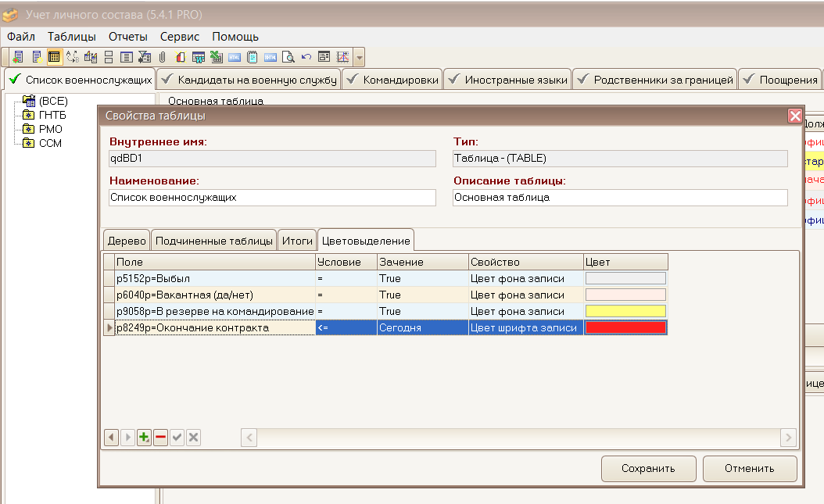Go to previous record with left arrow
The width and height of the screenshot is (824, 504).
(111, 438)
